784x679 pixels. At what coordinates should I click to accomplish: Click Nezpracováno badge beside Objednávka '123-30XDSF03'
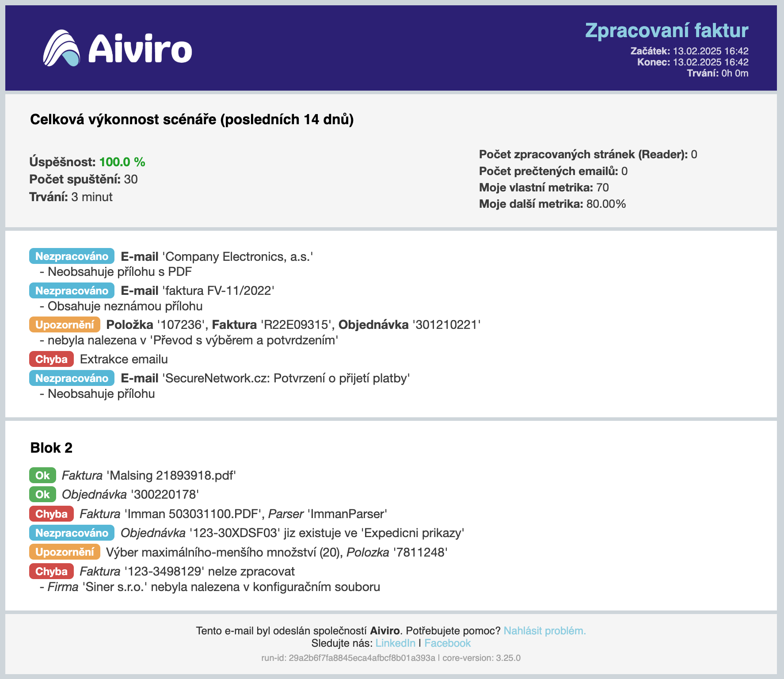click(72, 533)
